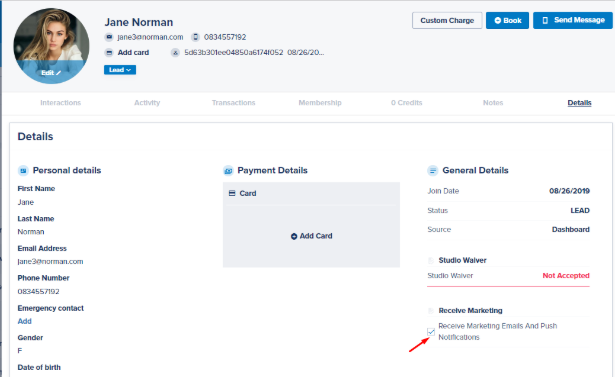Click Add card link in the header
Viewport: 615px width, 382px height.
pyautogui.click(x=133, y=53)
